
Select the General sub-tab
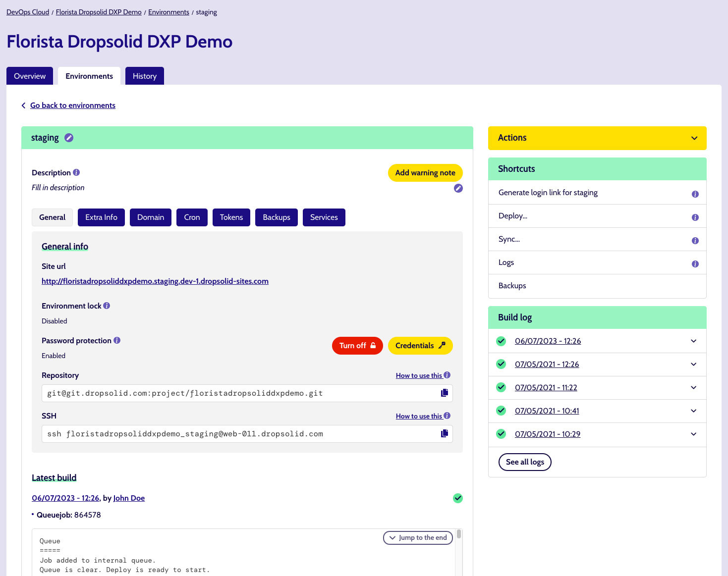click(52, 217)
